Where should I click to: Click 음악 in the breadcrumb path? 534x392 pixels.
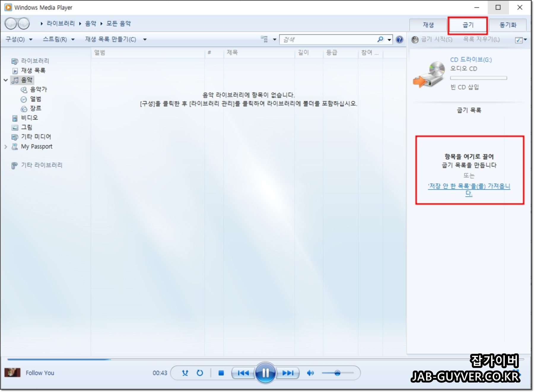click(x=91, y=23)
